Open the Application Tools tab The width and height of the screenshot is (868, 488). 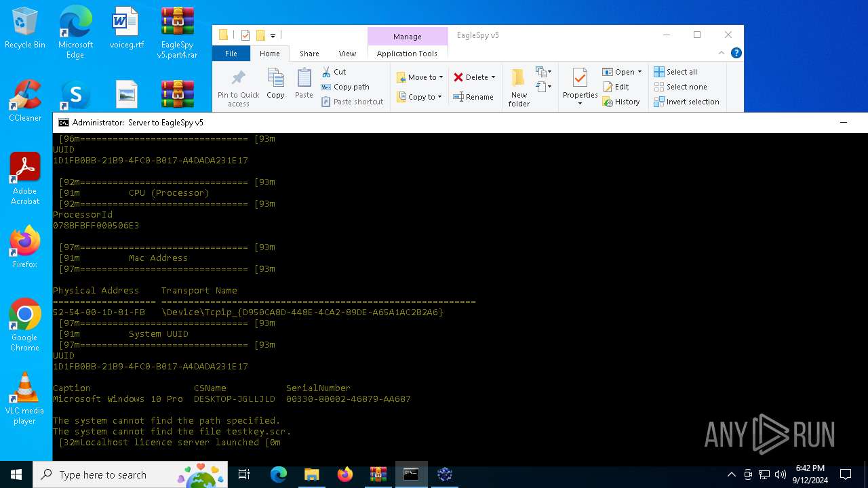(x=407, y=54)
